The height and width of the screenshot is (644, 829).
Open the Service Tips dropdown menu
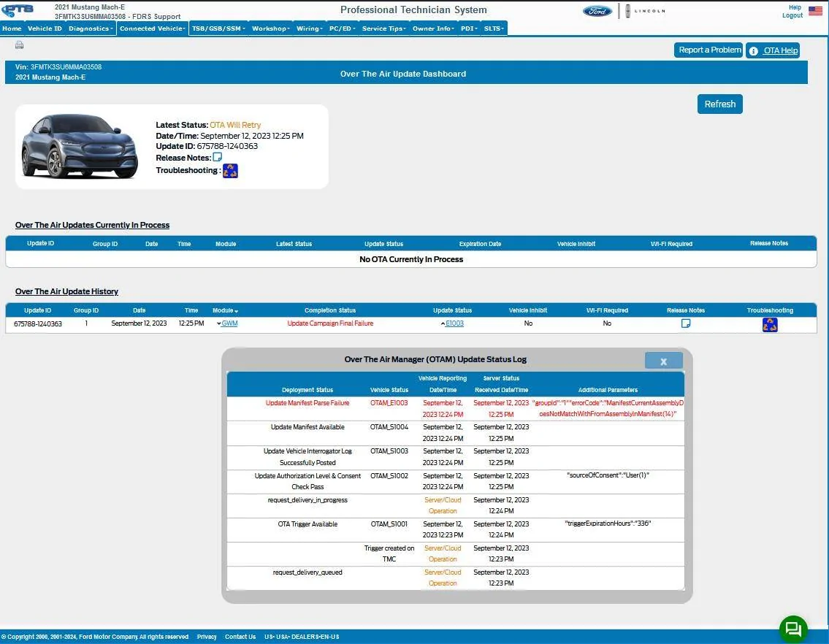[x=384, y=28]
